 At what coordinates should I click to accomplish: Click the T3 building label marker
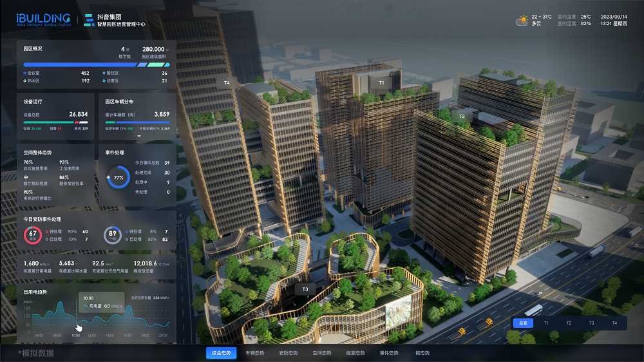[305, 289]
